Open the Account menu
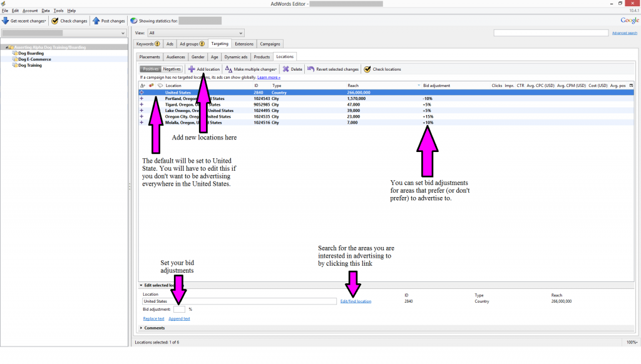641x364 pixels. click(30, 11)
